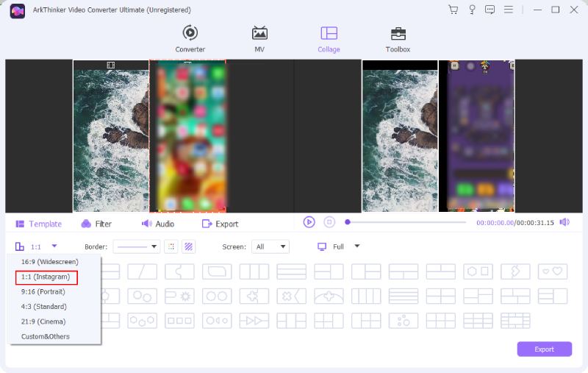The height and width of the screenshot is (373, 588).
Task: Expand the 1:1 aspect ratio dropdown
Action: (x=54, y=246)
